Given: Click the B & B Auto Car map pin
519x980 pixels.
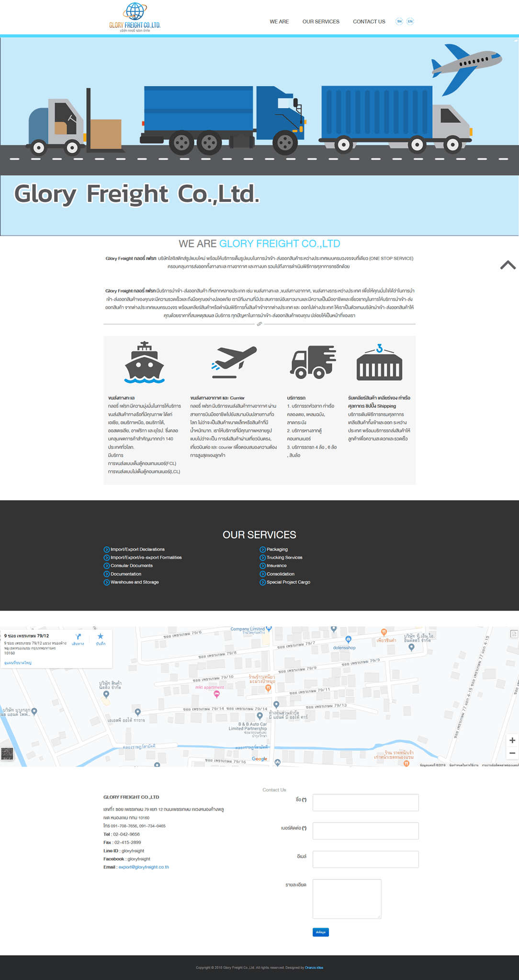Looking at the screenshot, I should (259, 716).
